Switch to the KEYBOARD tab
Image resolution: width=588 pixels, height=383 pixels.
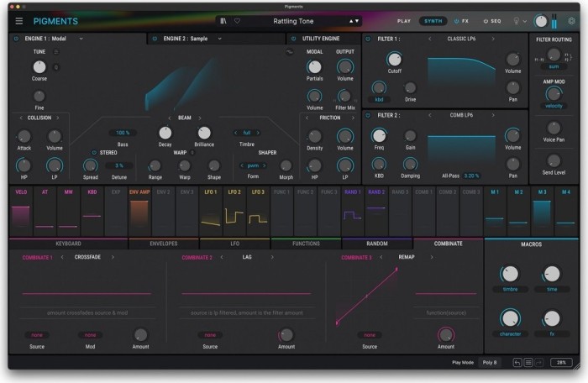[x=68, y=244]
